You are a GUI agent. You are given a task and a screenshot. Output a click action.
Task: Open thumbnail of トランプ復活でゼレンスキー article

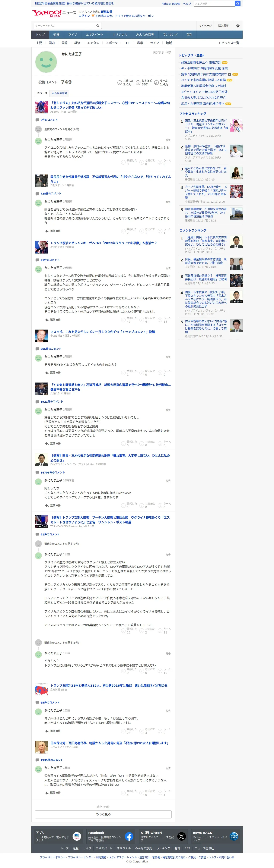(41, 247)
